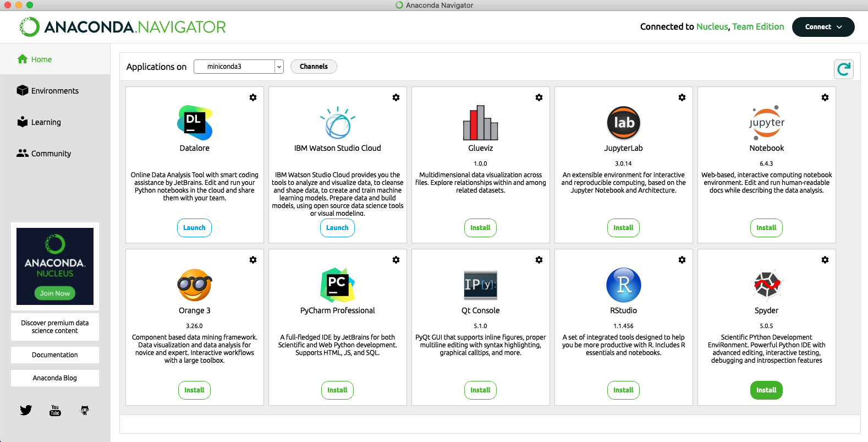Viewport: 868px width, 442px height.
Task: Click the Orange 3 application logo
Action: click(x=194, y=285)
